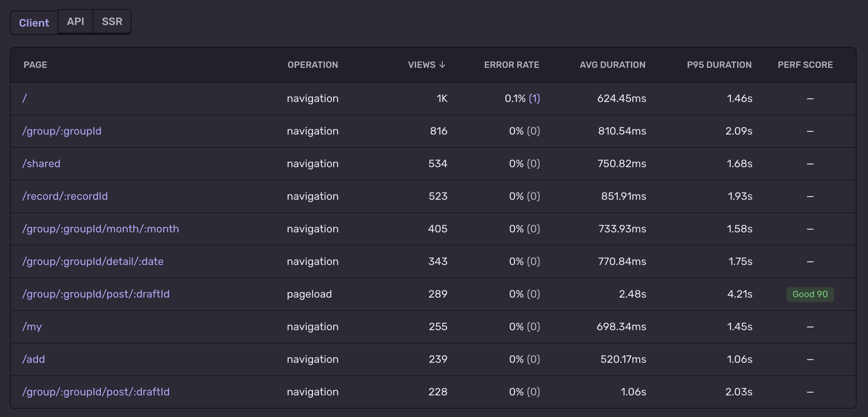This screenshot has height=417, width=868.
Task: Open the /my page link
Action: pyautogui.click(x=32, y=327)
